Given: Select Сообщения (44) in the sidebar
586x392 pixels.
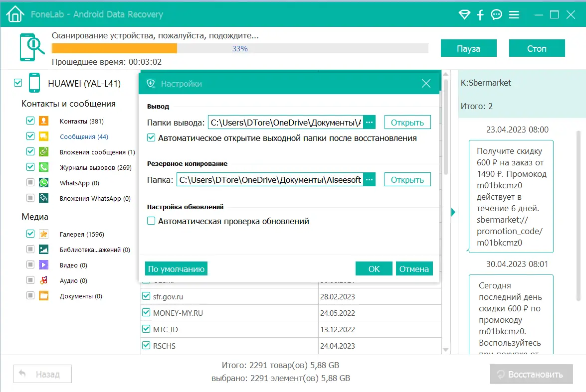Looking at the screenshot, I should pos(84,136).
